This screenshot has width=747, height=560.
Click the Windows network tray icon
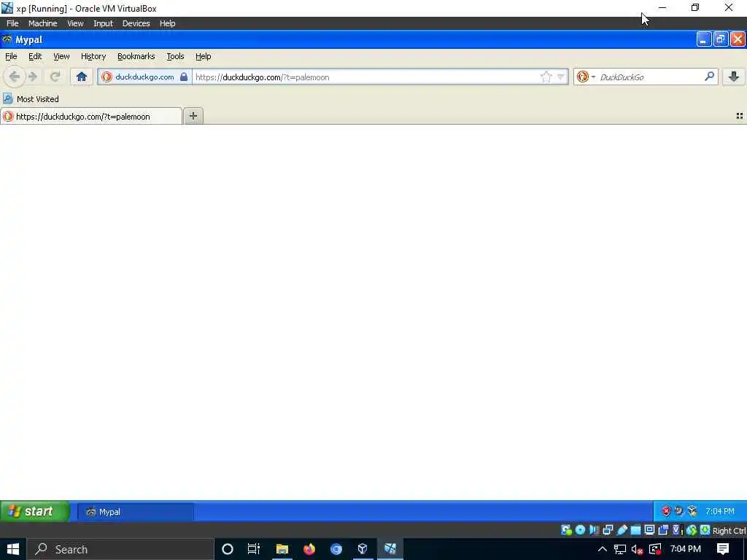tap(620, 550)
